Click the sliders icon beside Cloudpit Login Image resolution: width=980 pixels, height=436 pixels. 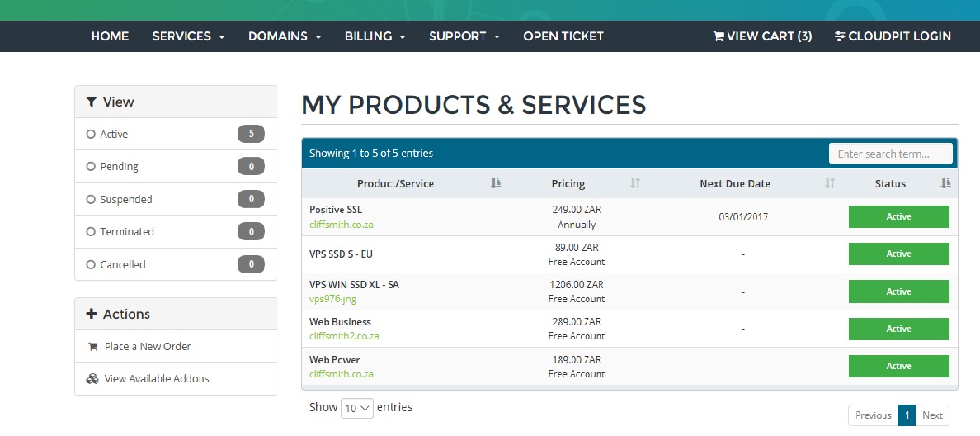pos(840,36)
